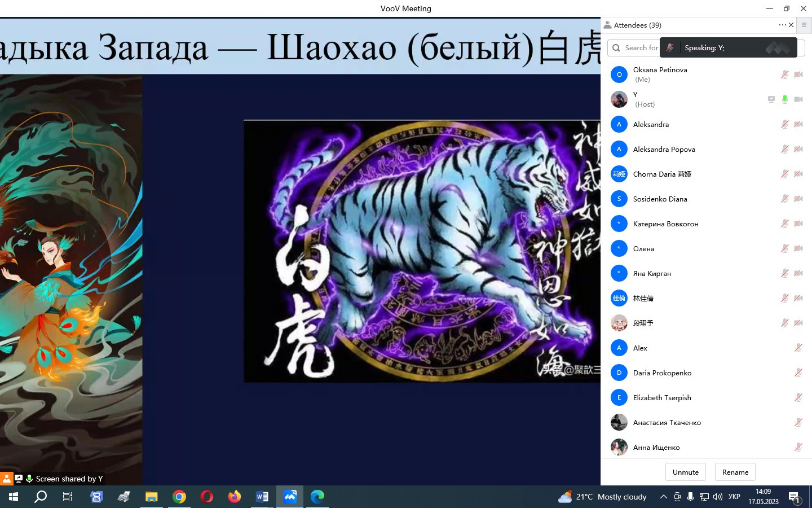
Task: Click the camera-off icon for Aleksandra
Action: tap(798, 124)
